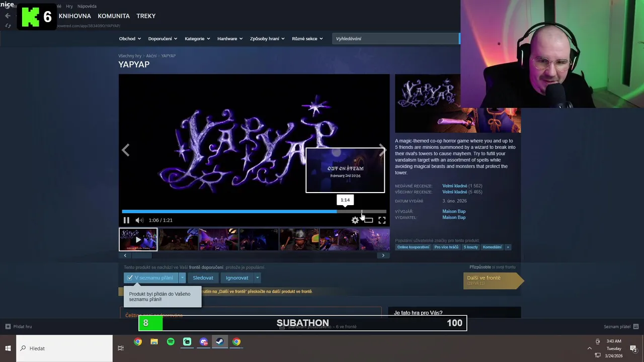Reload the page with refresh icon
The image size is (644, 362).
pos(8,26)
